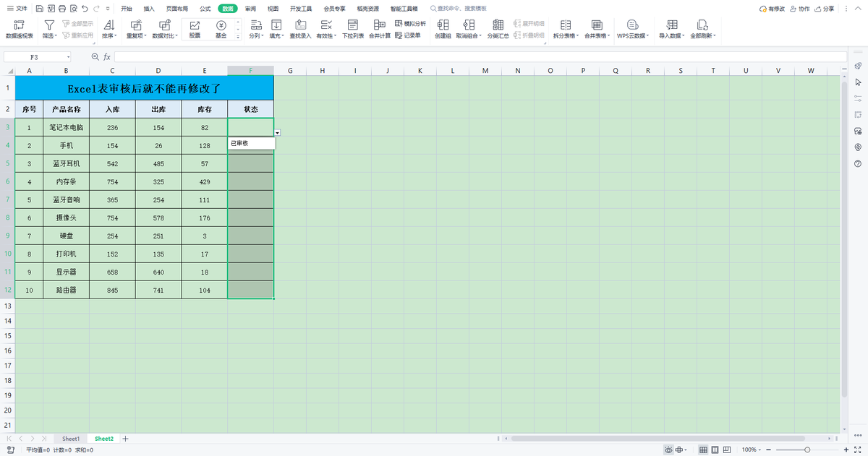This screenshot has width=868, height=456.
Task: Click the 基金 fund data type
Action: (221, 30)
